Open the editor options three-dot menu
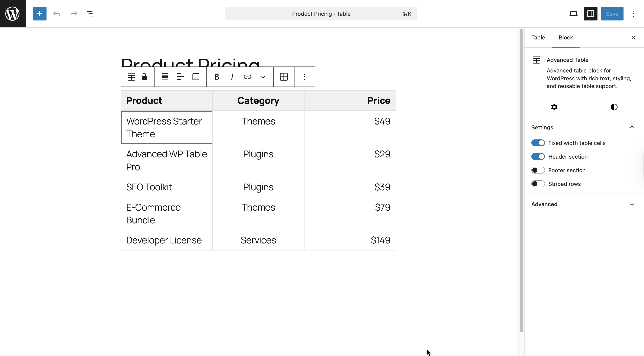 634,13
